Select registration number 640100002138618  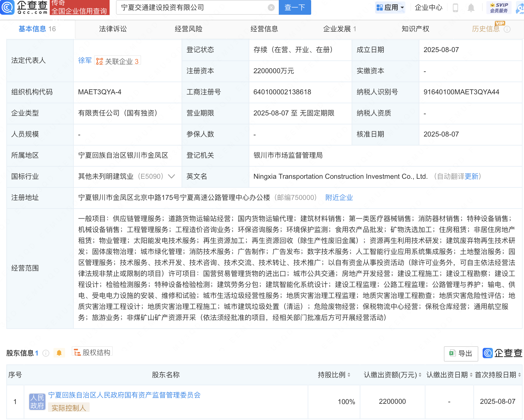pos(282,92)
